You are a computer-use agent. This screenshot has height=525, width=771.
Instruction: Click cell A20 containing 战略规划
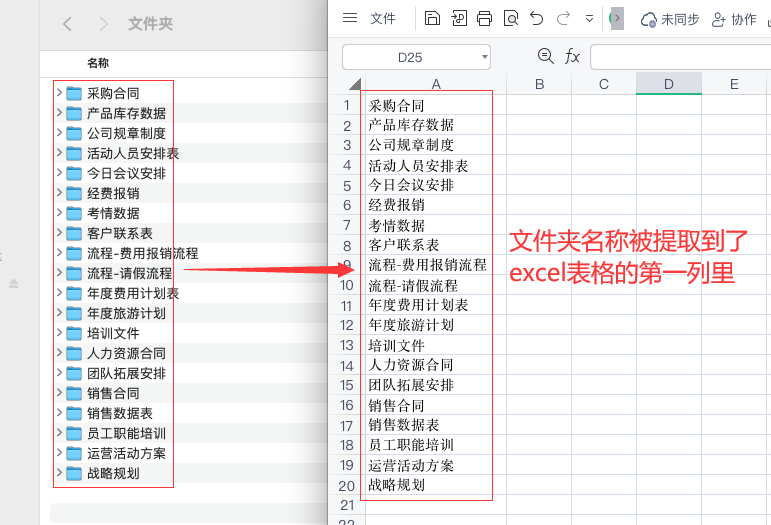pos(436,485)
